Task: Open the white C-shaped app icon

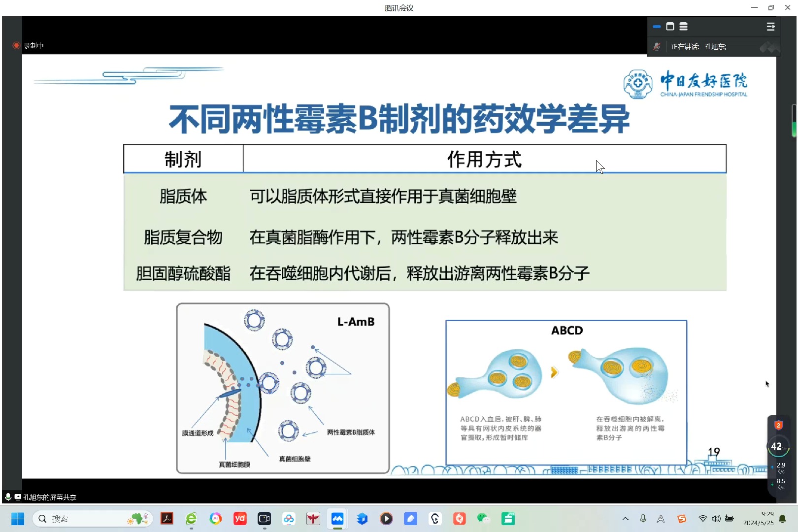Action: point(435,519)
